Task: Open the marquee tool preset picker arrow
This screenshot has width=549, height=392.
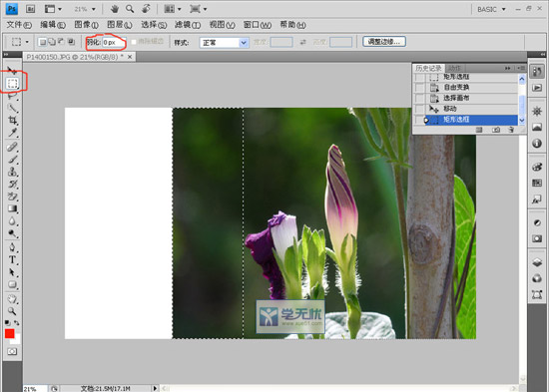Action: (27, 42)
